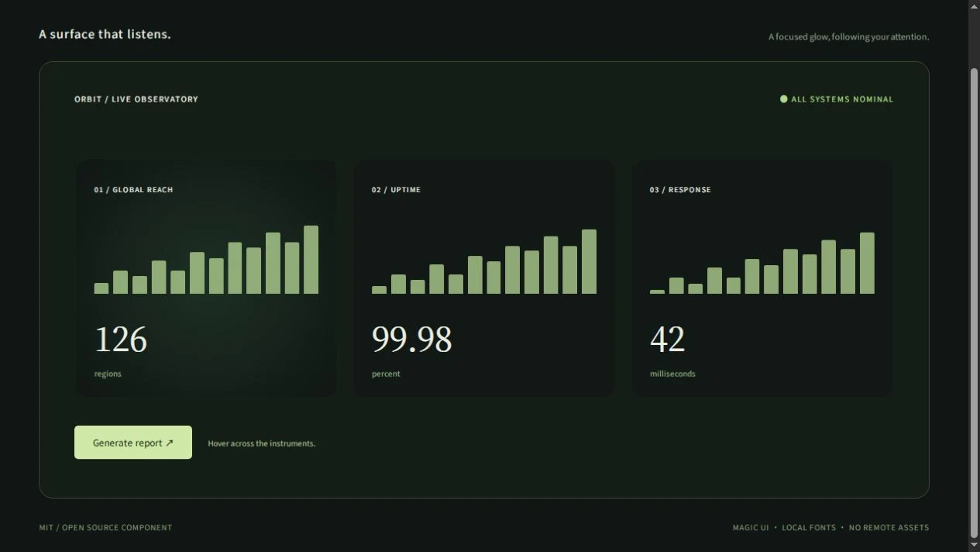Viewport: 980px width, 552px height.
Task: Click the "ORBIT / LIVE OBSERVATORY" header text
Action: pos(136,99)
